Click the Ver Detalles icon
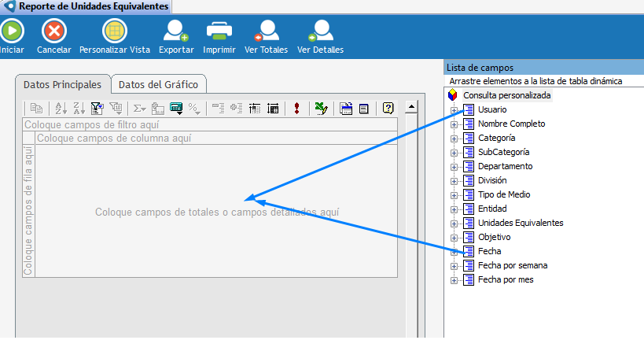Screen dimensions: 644x340 (320, 31)
